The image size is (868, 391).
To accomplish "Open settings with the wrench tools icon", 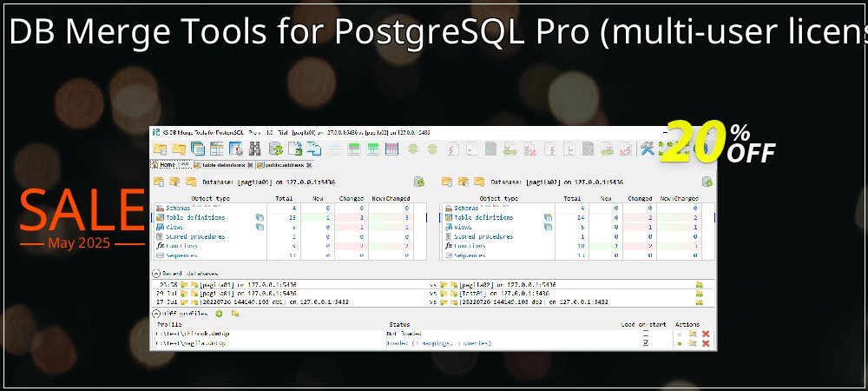I will point(648,149).
